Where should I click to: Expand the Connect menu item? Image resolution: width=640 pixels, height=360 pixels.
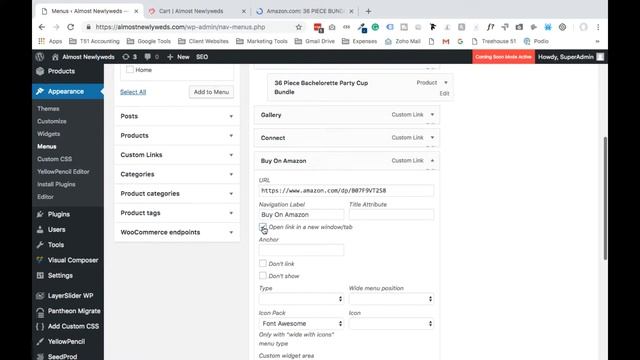coord(432,138)
